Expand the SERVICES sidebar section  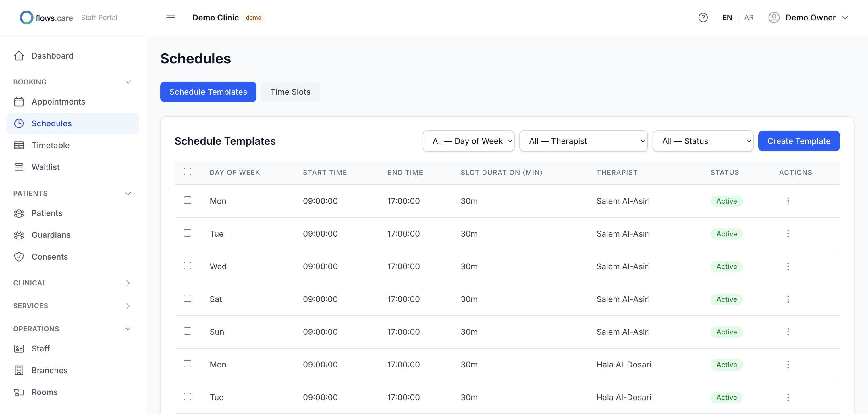pyautogui.click(x=128, y=306)
